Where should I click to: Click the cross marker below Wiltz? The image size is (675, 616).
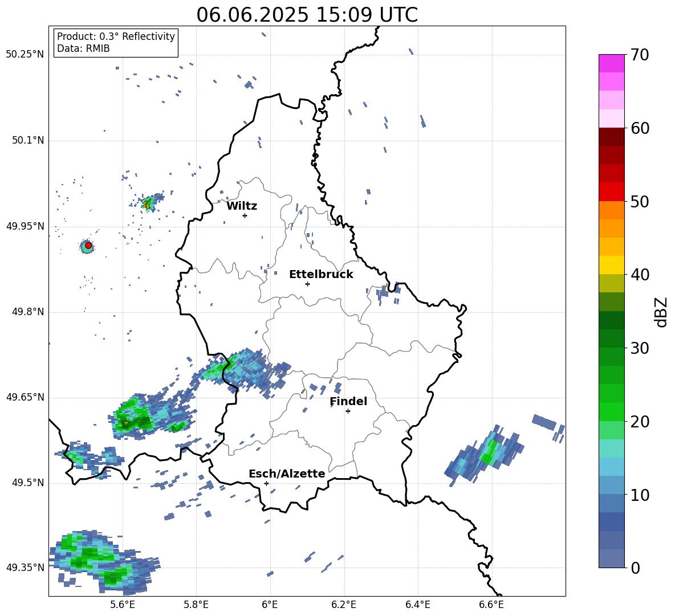tap(245, 215)
